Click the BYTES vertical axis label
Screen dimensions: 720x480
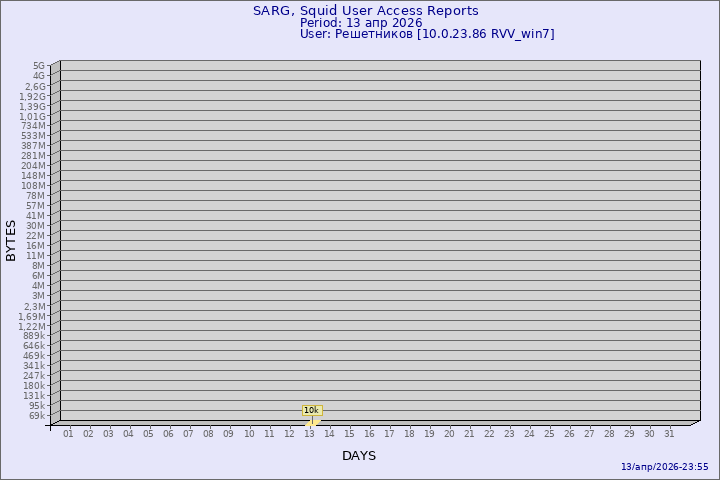click(x=11, y=240)
